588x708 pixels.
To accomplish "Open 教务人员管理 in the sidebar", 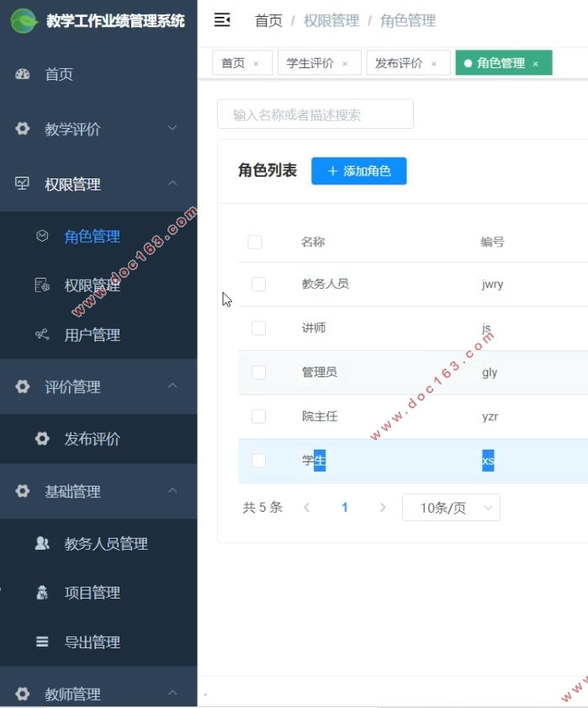I will click(98, 544).
